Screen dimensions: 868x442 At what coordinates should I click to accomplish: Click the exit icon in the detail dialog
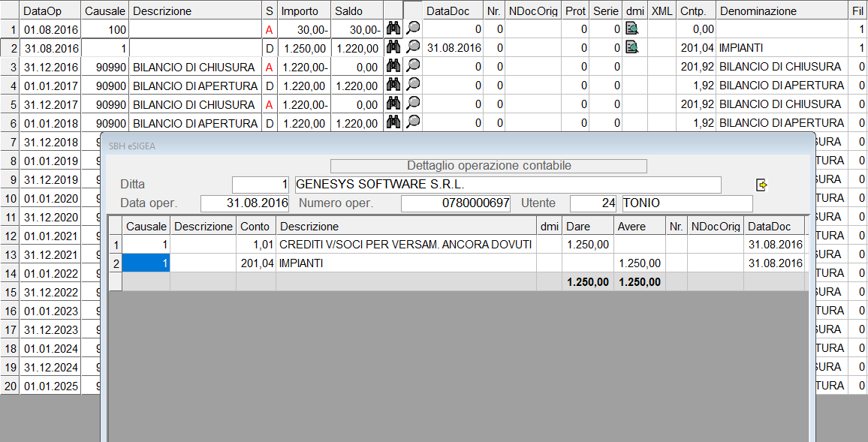(761, 185)
